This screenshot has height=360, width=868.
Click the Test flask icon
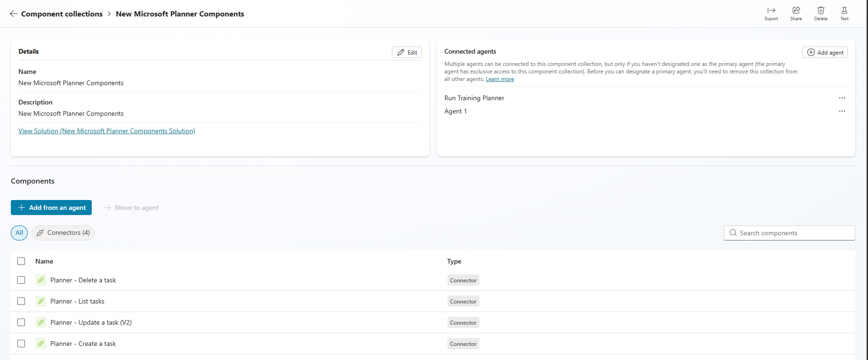click(844, 11)
